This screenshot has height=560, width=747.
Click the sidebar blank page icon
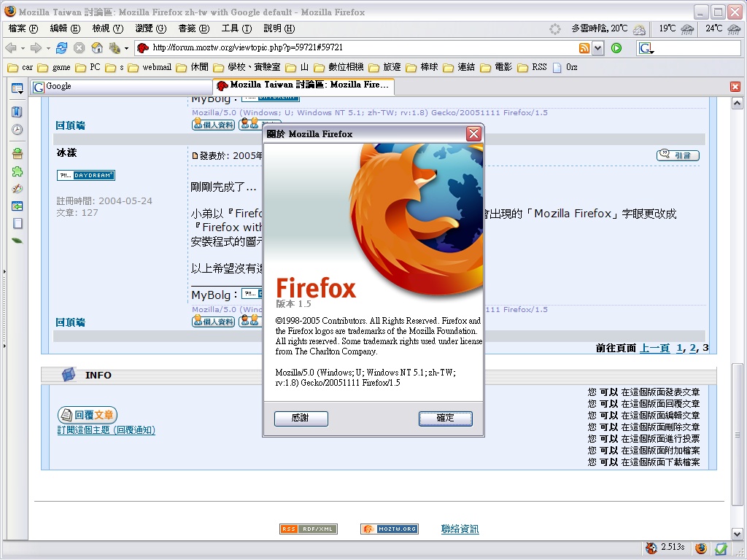click(18, 223)
